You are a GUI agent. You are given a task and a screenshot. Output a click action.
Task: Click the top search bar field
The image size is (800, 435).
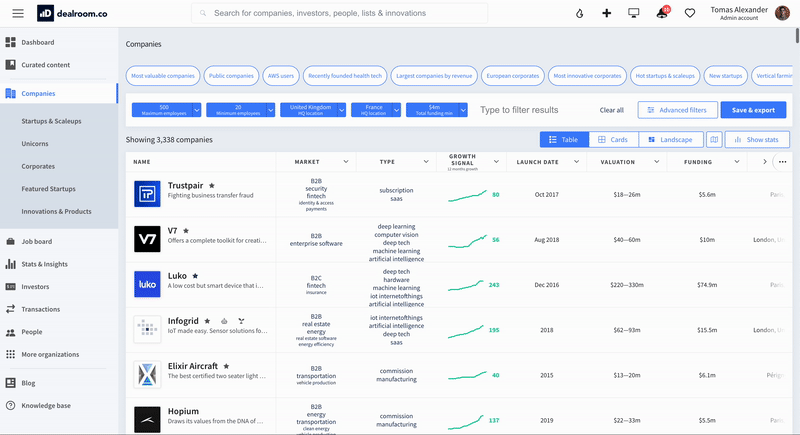(339, 13)
